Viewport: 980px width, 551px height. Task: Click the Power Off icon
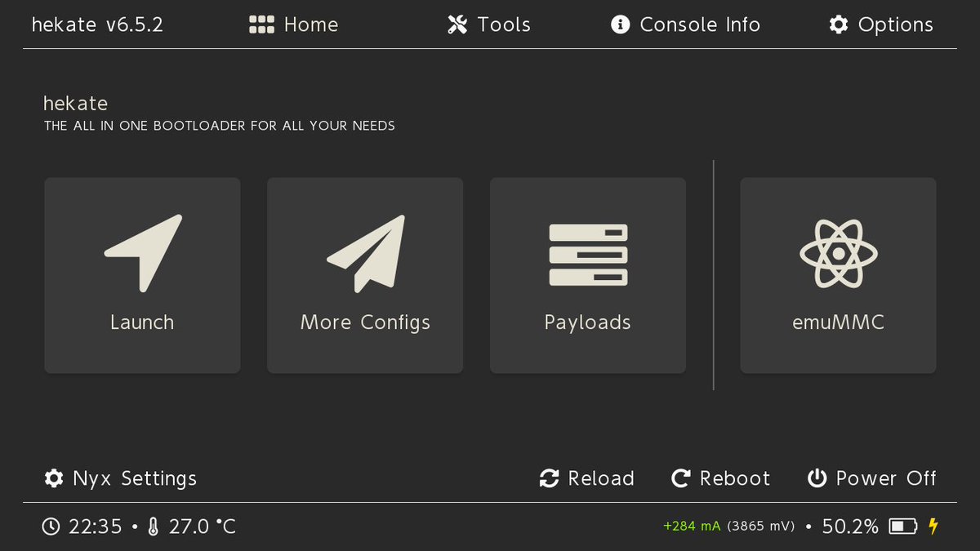[x=817, y=478]
